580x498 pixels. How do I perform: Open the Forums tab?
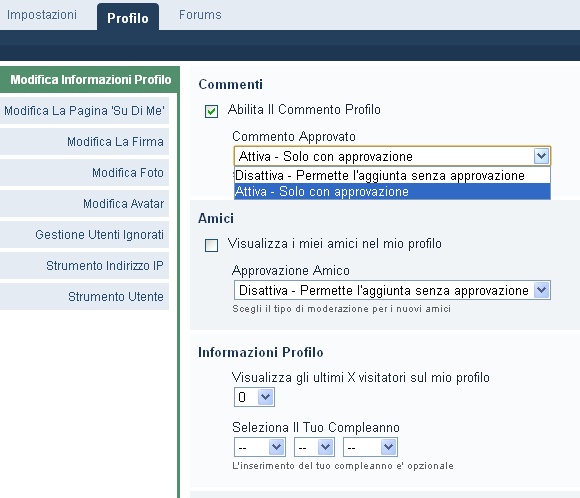[x=200, y=15]
